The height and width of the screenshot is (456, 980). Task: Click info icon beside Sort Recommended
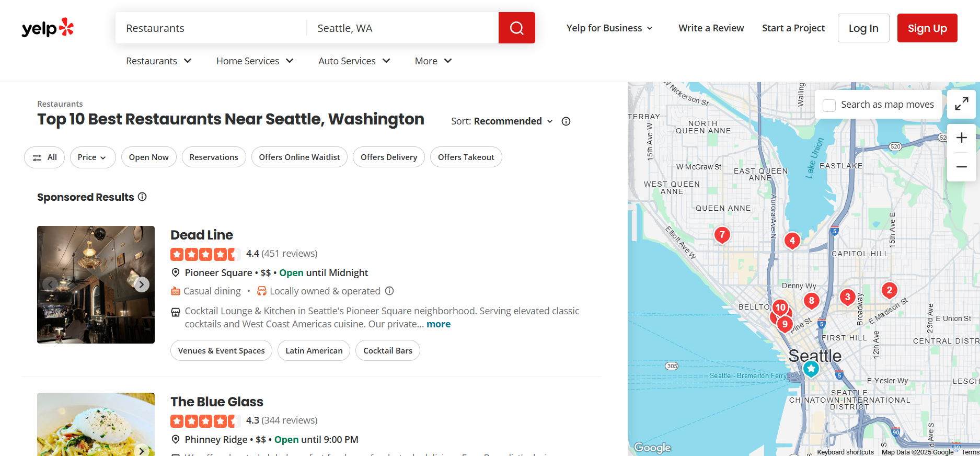click(x=566, y=121)
